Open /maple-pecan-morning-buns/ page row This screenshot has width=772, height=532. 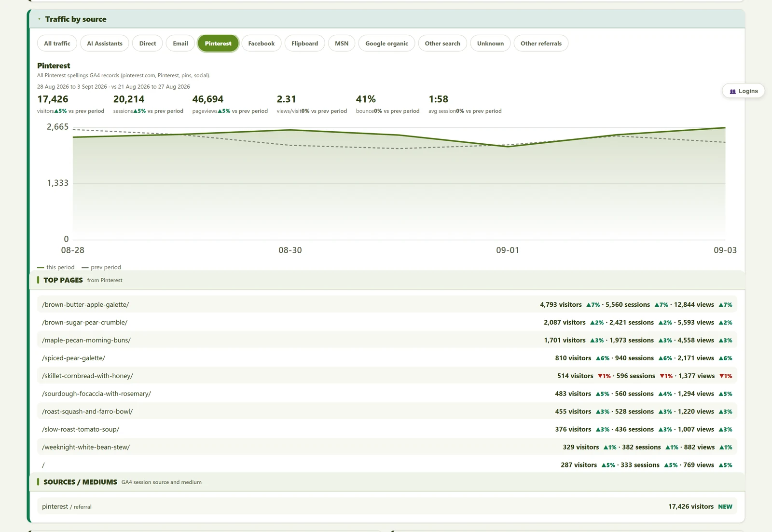387,341
